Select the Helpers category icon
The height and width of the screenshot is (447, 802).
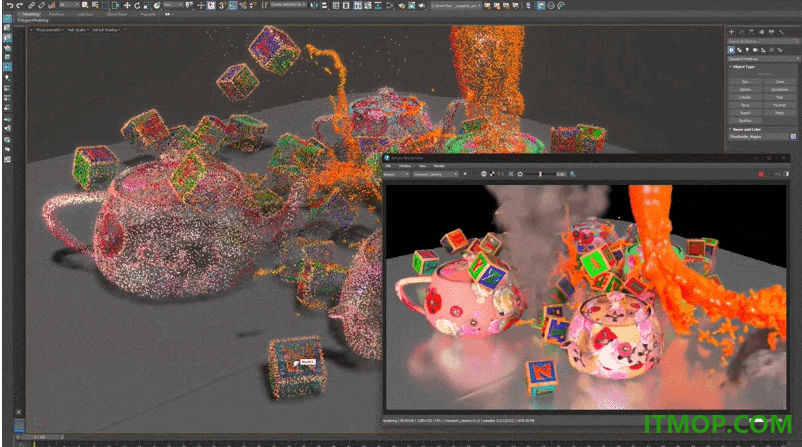pos(763,50)
